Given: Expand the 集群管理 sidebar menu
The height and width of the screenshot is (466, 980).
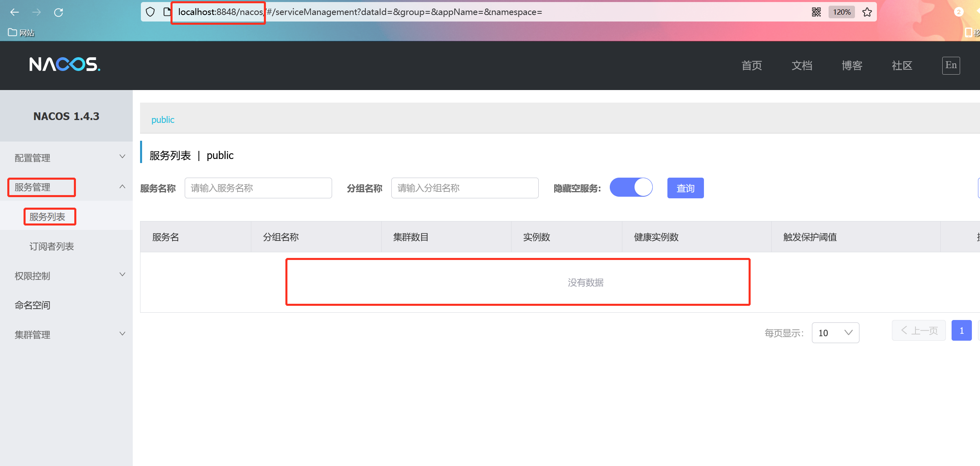Looking at the screenshot, I should click(x=66, y=335).
